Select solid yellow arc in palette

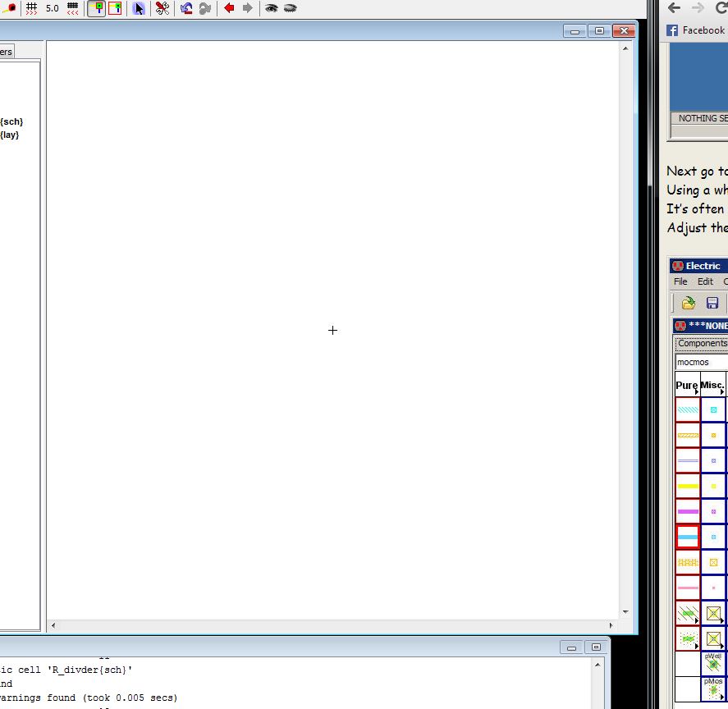[688, 486]
